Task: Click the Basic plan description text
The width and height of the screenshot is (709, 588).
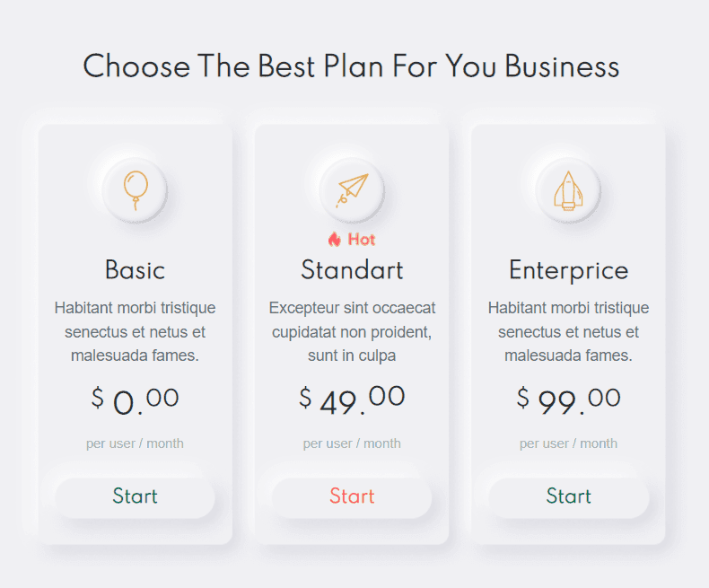Action: click(x=135, y=331)
